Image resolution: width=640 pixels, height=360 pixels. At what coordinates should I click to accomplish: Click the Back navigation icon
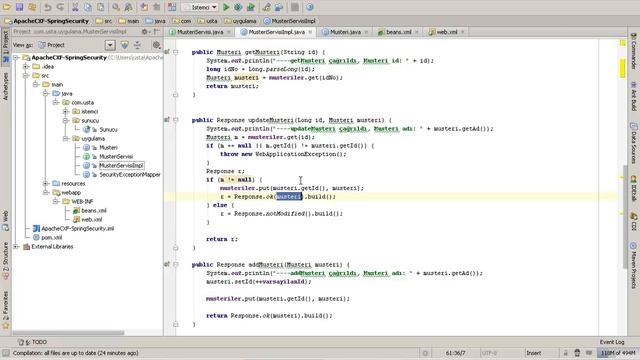point(144,7)
